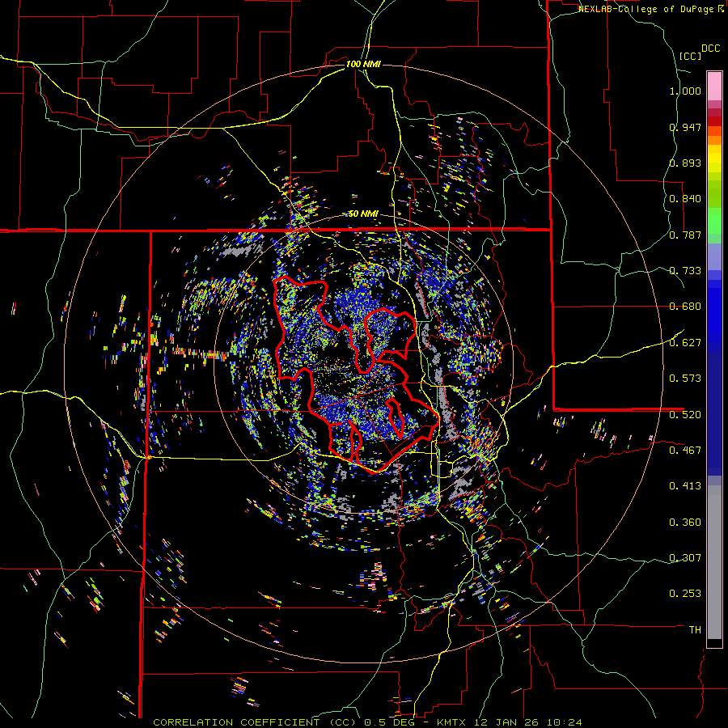Select the 0.520 legend value

[x=685, y=414]
